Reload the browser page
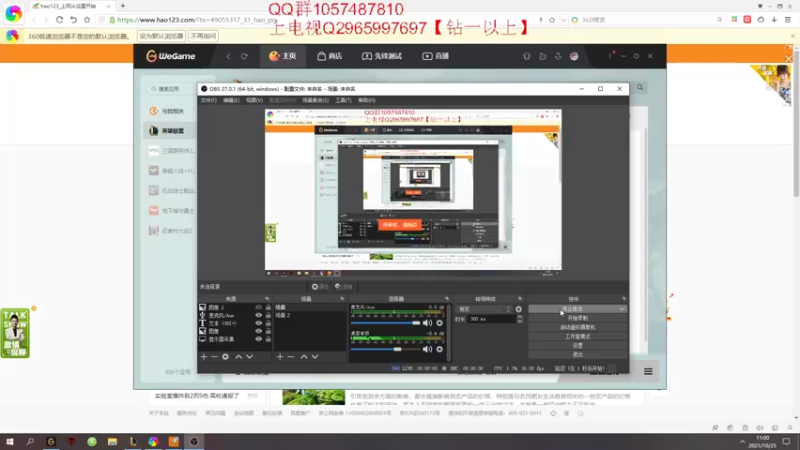800x450 pixels. (x=60, y=20)
